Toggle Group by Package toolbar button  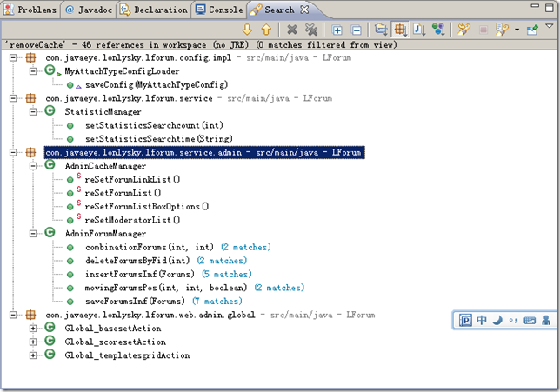point(400,30)
